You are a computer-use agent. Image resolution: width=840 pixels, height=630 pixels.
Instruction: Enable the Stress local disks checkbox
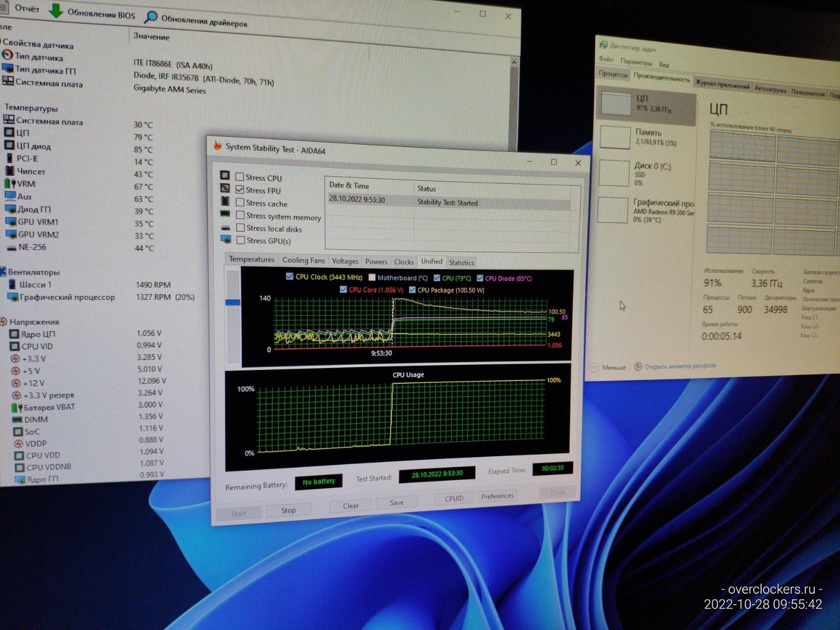point(240,228)
